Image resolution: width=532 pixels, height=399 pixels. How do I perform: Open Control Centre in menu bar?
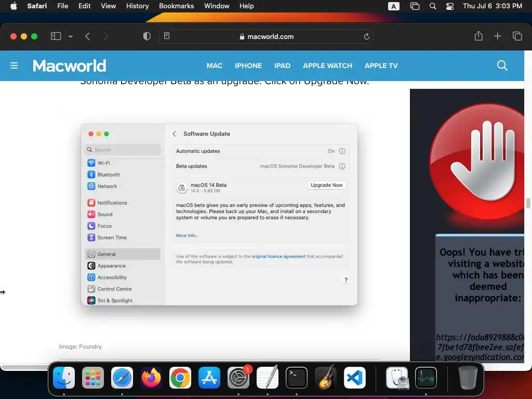[450, 6]
